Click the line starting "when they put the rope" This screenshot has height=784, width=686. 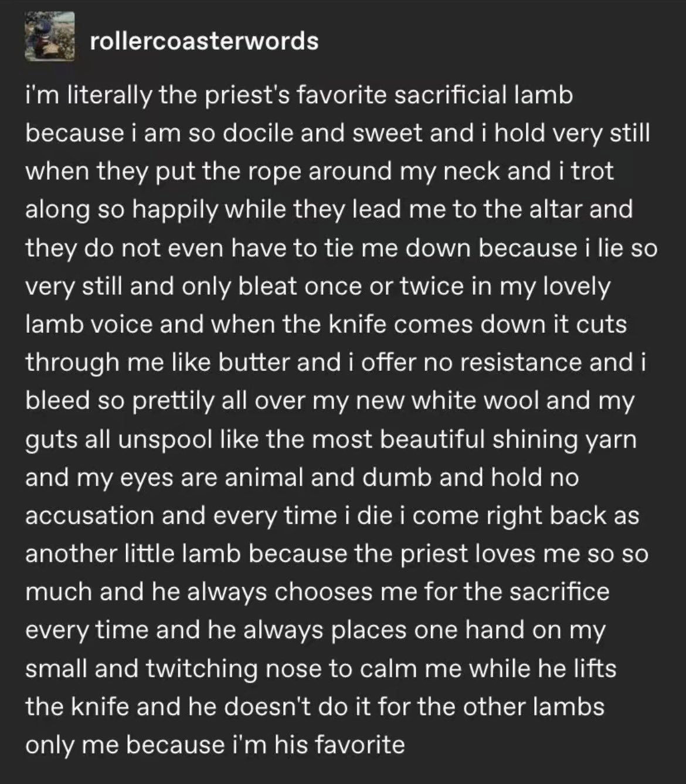click(319, 172)
